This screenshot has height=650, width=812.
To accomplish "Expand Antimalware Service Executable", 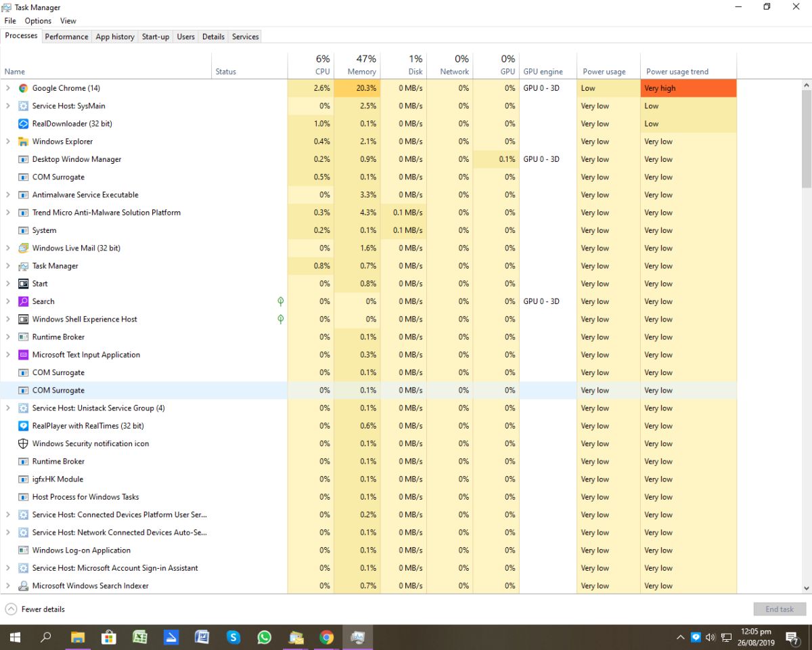I will (8, 195).
